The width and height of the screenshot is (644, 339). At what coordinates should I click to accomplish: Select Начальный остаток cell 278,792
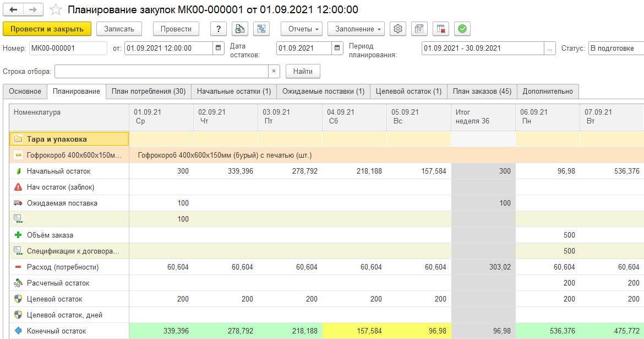coord(290,171)
